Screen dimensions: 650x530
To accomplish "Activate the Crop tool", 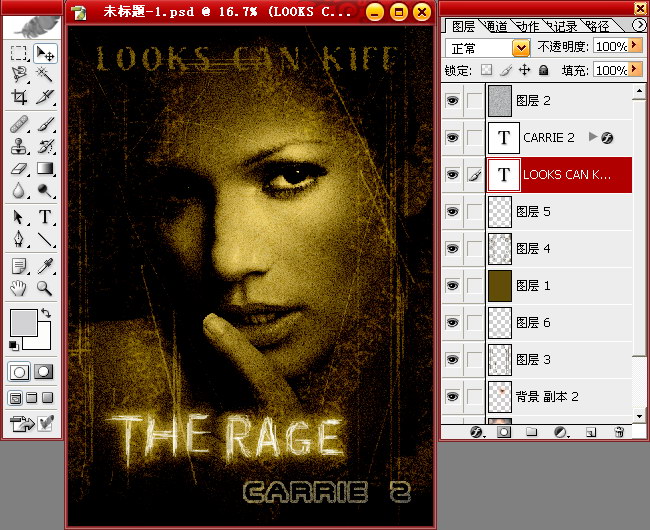I will coord(18,97).
